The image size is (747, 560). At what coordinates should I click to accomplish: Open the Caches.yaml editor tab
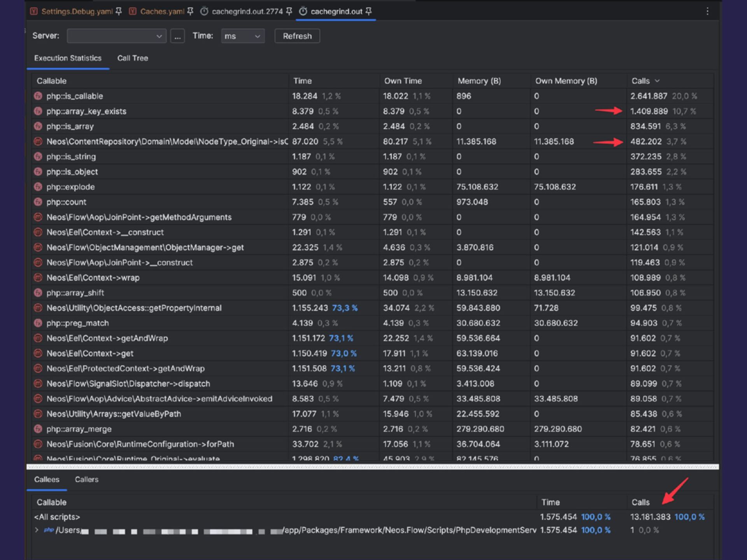tap(162, 12)
